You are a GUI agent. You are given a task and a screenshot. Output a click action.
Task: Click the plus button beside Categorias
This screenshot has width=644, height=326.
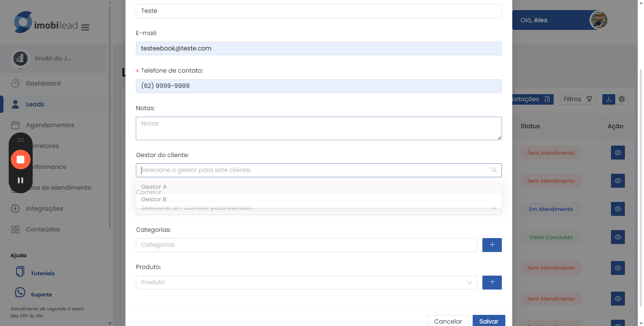click(x=492, y=245)
